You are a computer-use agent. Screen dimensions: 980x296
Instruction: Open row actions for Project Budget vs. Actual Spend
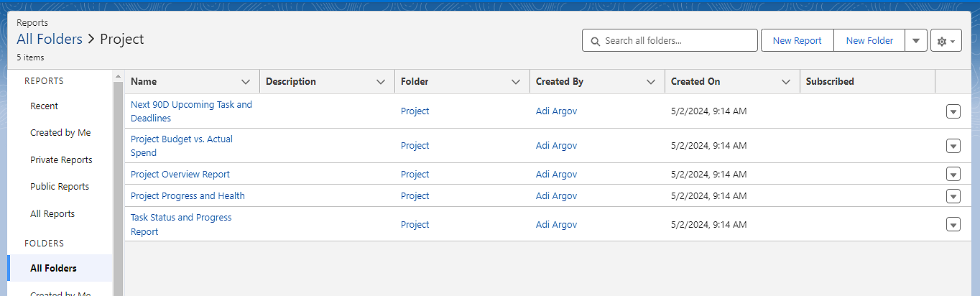pyautogui.click(x=953, y=146)
